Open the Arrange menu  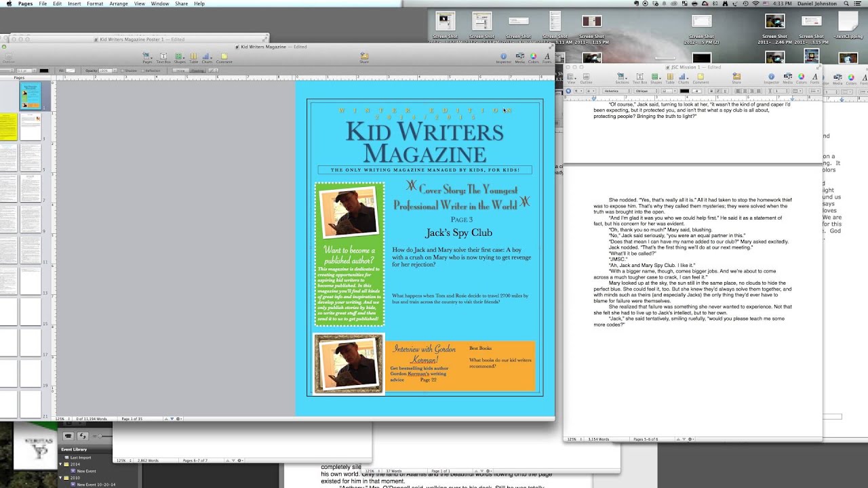pyautogui.click(x=119, y=3)
